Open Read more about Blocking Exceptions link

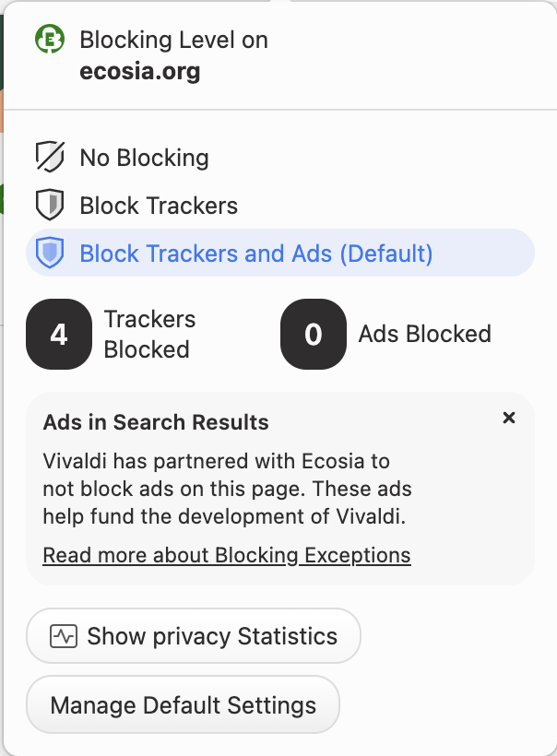click(227, 555)
